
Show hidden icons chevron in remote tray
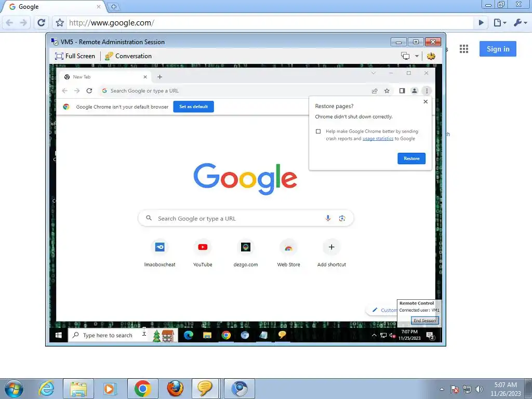374,335
